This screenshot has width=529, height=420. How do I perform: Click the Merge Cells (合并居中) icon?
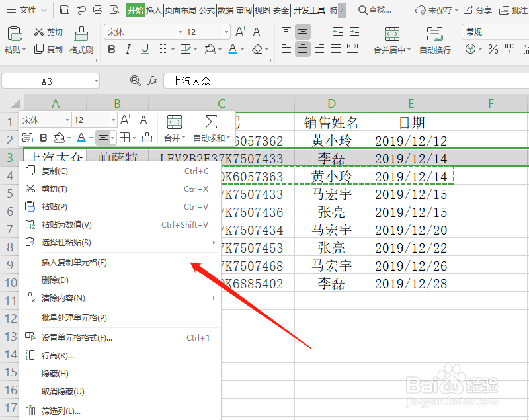393,34
